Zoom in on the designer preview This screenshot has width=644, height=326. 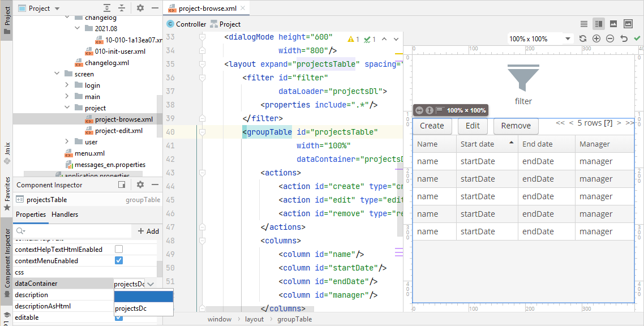pos(596,38)
